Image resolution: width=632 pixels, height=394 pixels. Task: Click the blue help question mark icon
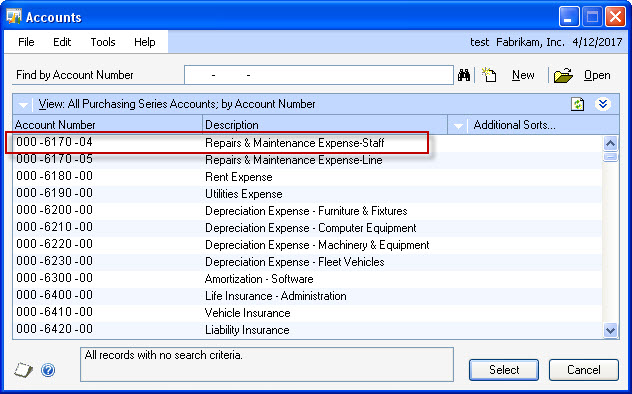point(48,369)
